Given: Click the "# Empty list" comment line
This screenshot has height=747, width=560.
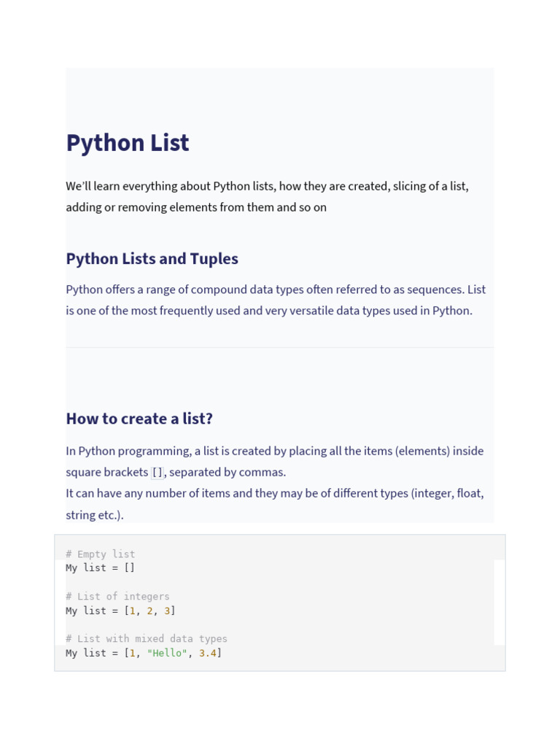Looking at the screenshot, I should click(100, 554).
